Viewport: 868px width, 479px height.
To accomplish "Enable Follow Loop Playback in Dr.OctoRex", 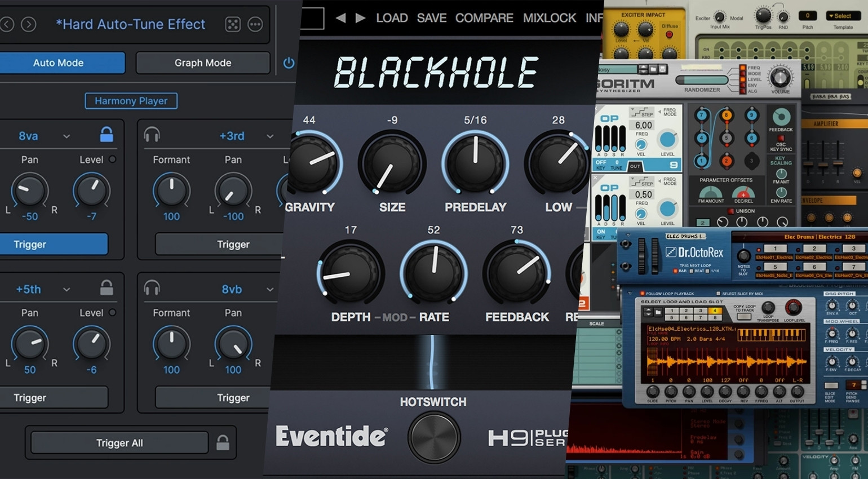I will pos(642,293).
